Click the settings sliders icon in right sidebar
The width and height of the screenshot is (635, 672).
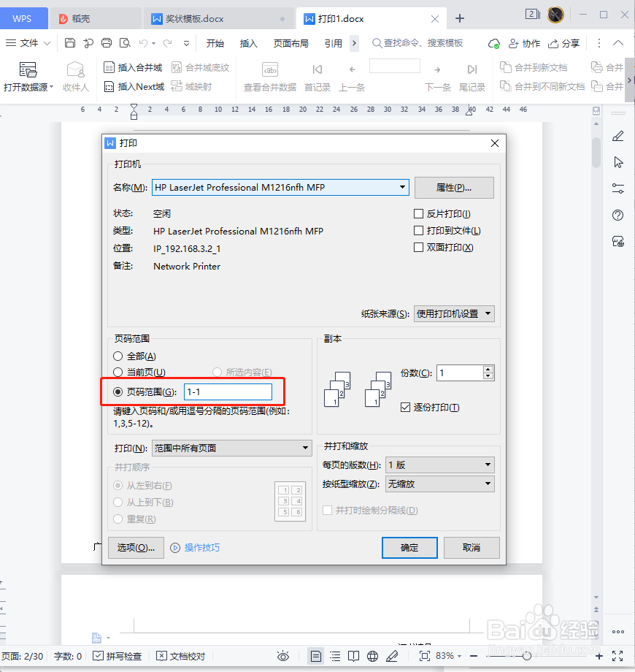pos(618,188)
